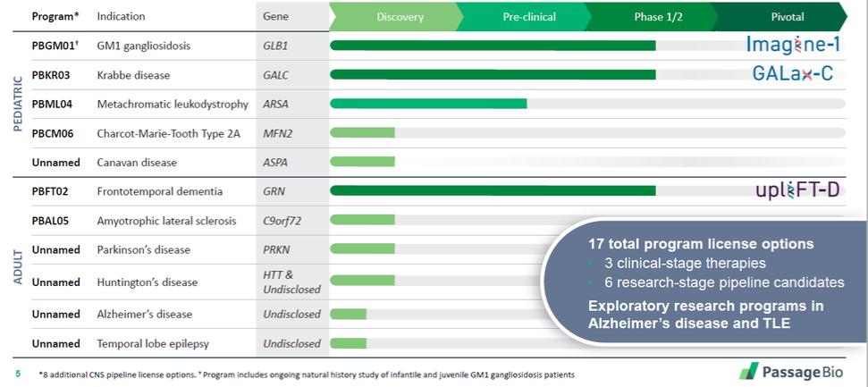Click program name PBKR03
The width and height of the screenshot is (868, 387).
point(51,75)
